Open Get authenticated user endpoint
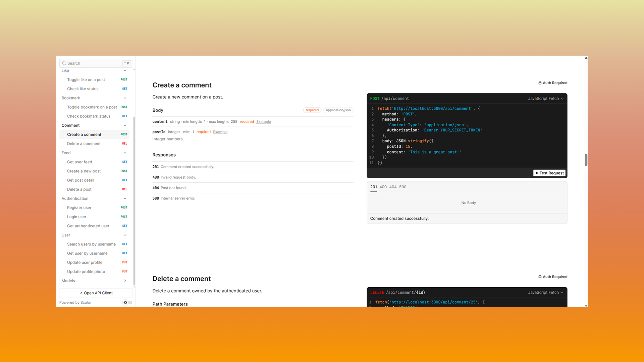 [x=95, y=226]
